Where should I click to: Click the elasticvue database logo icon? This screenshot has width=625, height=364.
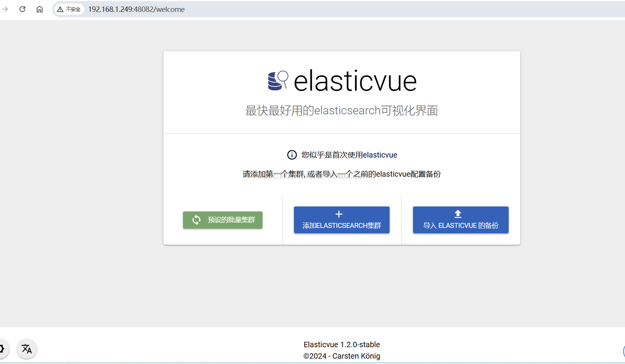[277, 81]
